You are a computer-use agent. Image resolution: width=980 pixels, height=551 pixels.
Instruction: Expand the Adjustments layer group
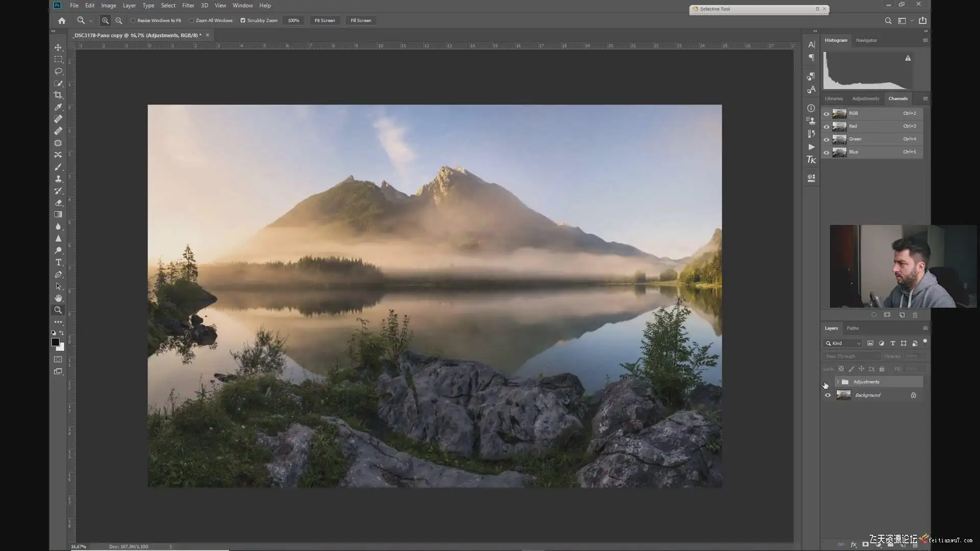[x=838, y=382]
